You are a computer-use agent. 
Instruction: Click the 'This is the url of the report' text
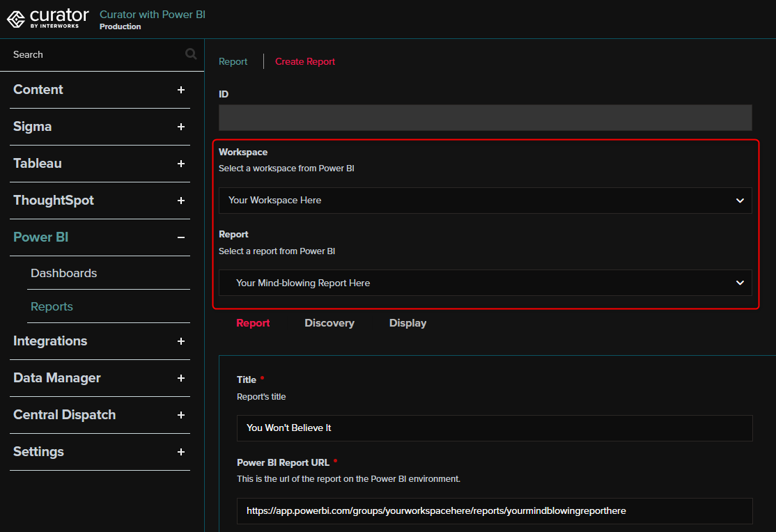[x=348, y=479]
